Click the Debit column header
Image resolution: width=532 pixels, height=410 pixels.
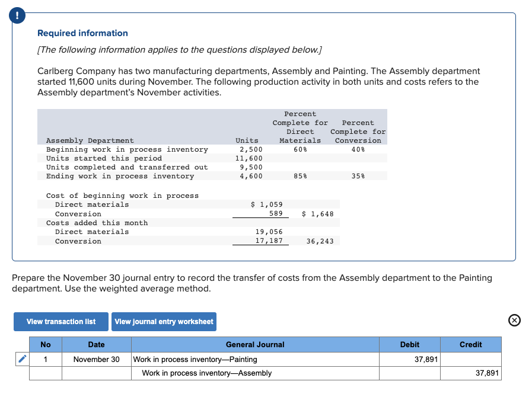click(409, 344)
